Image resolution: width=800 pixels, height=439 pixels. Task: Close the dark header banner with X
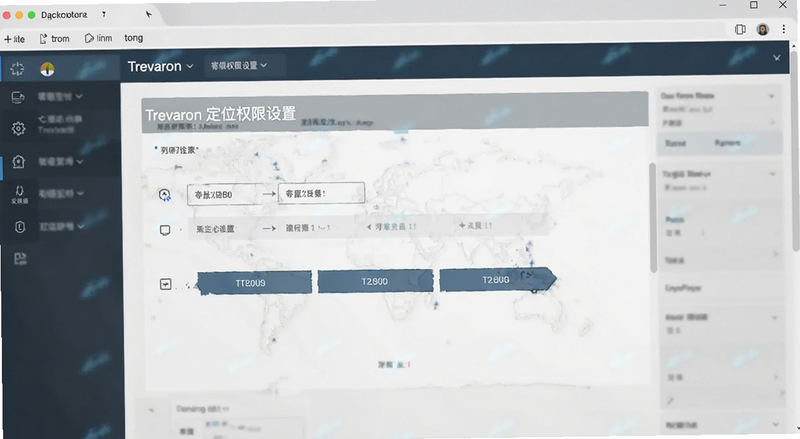(x=777, y=58)
